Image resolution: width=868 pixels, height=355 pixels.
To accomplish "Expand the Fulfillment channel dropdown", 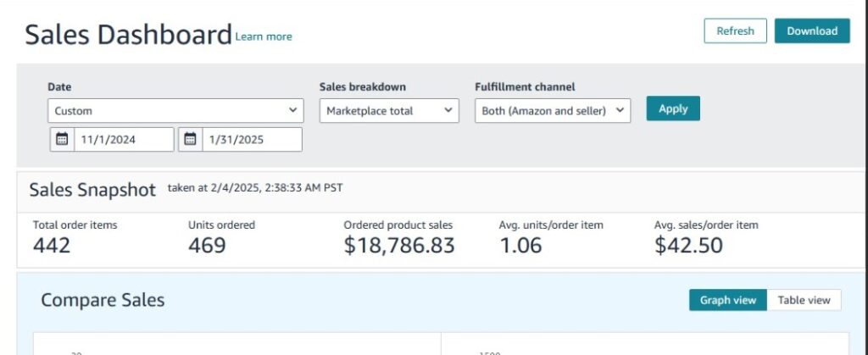I will point(553,111).
